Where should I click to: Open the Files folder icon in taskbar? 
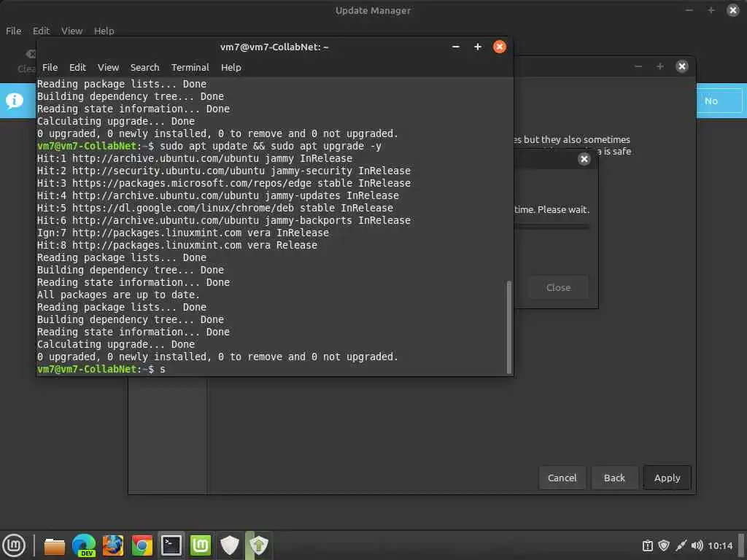(54, 546)
